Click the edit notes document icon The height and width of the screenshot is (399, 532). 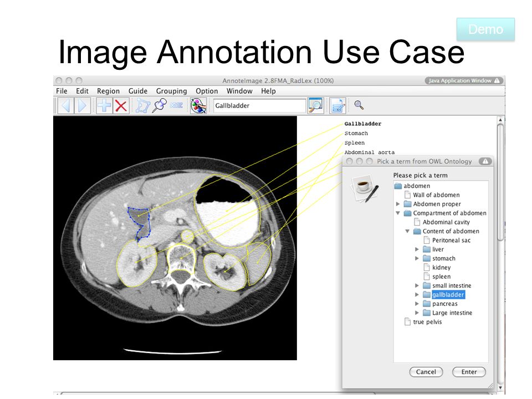(x=337, y=105)
